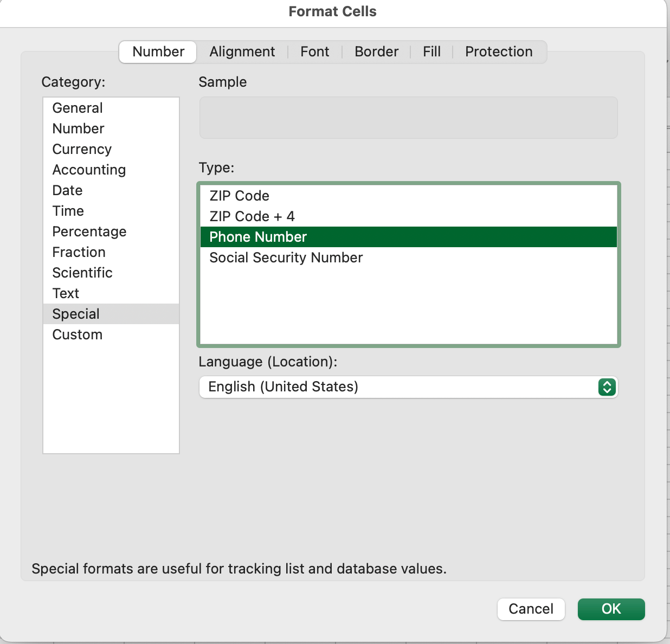Click the language selector stepper arrows
Viewport: 670px width, 644px height.
[608, 387]
